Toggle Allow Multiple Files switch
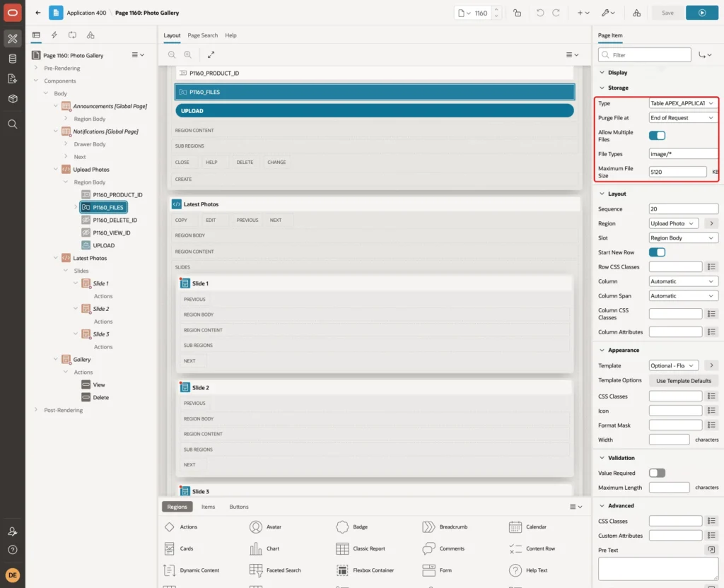Screen dimensions: 724x588 pos(657,136)
